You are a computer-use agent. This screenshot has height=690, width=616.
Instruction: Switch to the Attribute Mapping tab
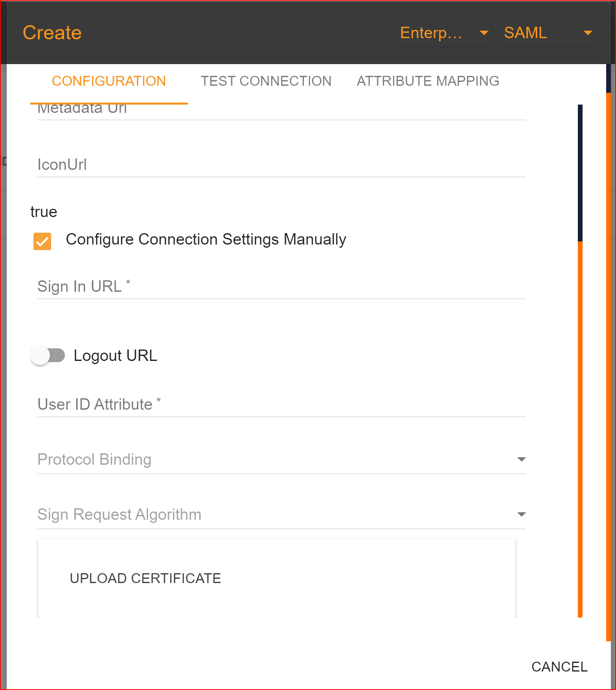click(428, 81)
